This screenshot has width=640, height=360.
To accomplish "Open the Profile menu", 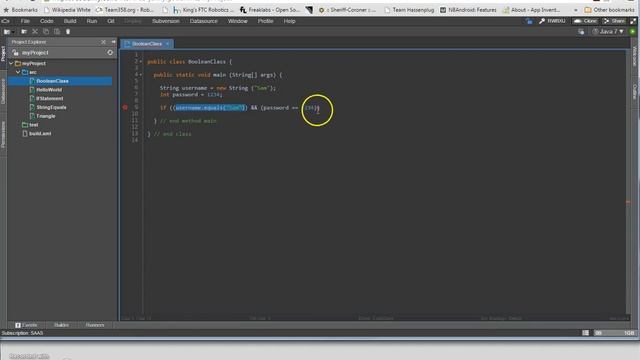I will (265, 21).
